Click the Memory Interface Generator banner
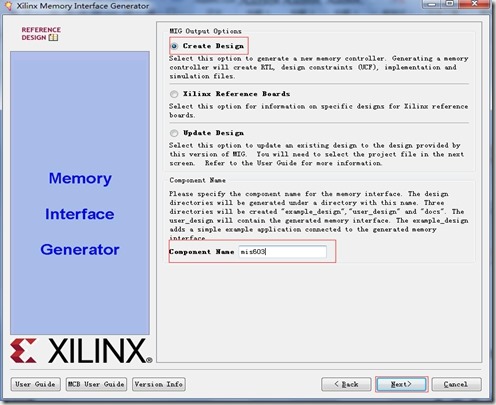The image size is (496, 405). [x=80, y=193]
